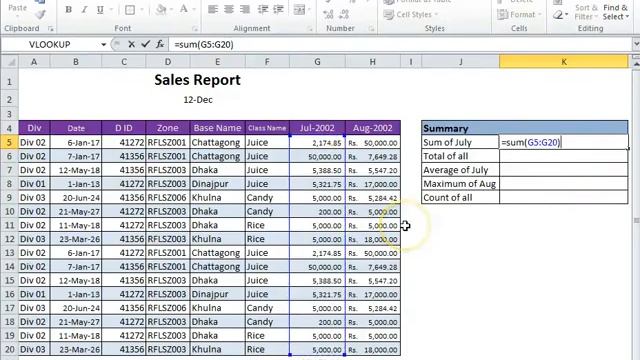Center text alignment icon
This screenshot has height=360, width=640.
click(x=229, y=9)
